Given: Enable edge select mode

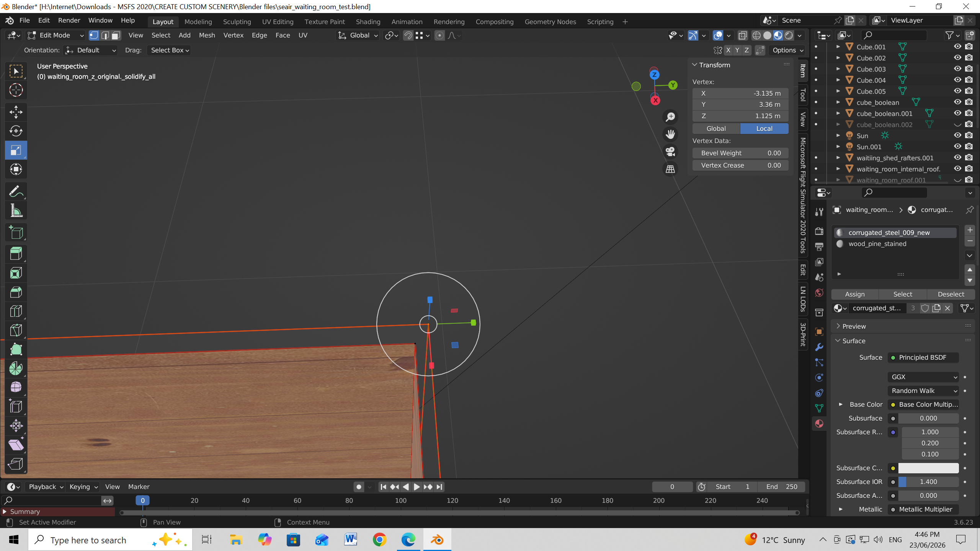Looking at the screenshot, I should click(x=105, y=36).
